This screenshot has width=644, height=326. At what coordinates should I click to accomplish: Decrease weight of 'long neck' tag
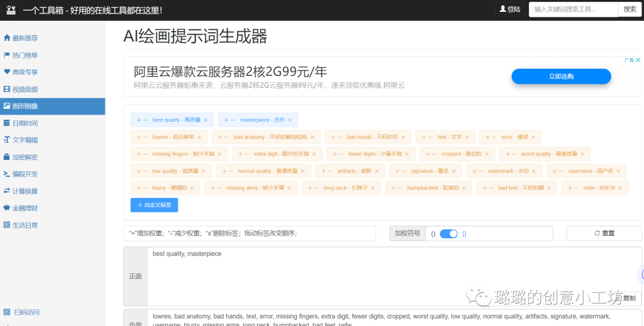pyautogui.click(x=316, y=188)
